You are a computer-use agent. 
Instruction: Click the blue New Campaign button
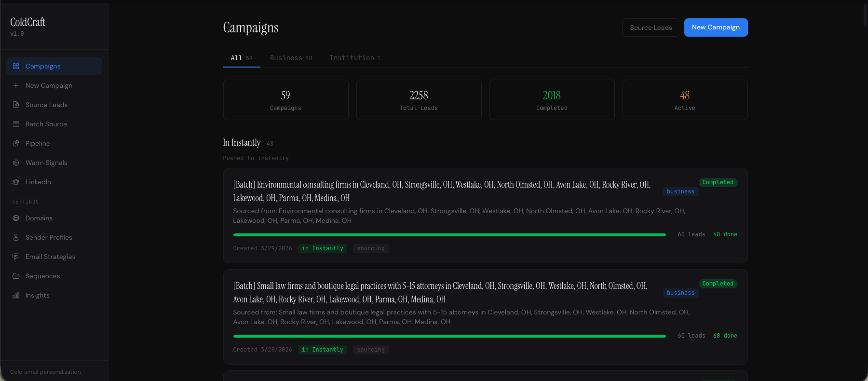(x=716, y=27)
